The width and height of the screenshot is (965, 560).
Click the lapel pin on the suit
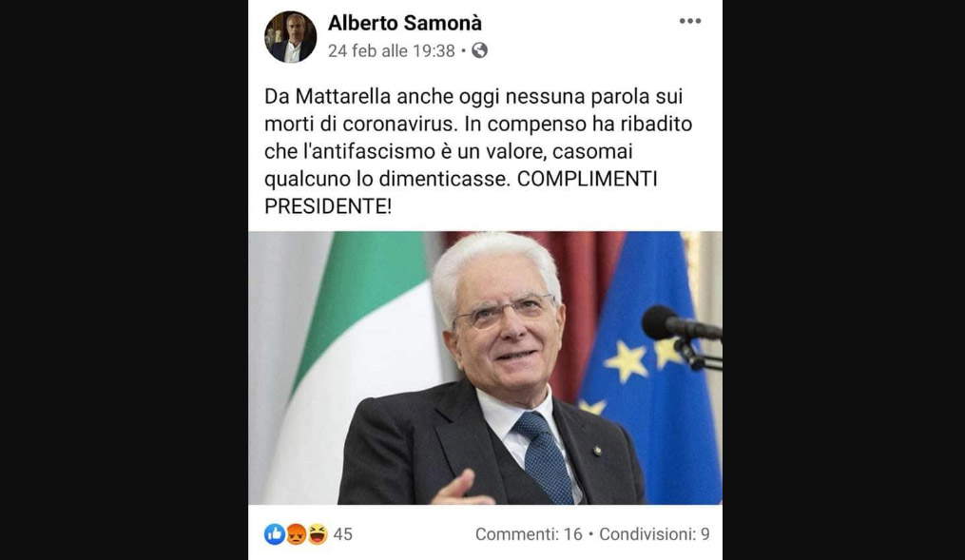point(596,451)
